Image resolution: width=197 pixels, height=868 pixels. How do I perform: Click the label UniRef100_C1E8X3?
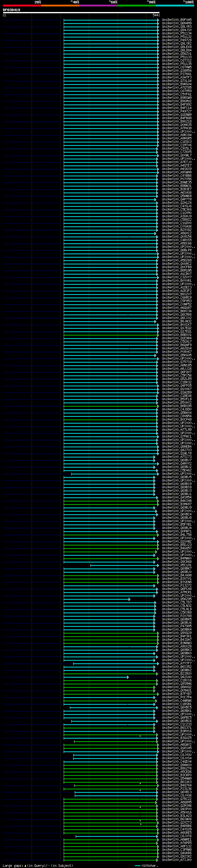[x=177, y=142]
